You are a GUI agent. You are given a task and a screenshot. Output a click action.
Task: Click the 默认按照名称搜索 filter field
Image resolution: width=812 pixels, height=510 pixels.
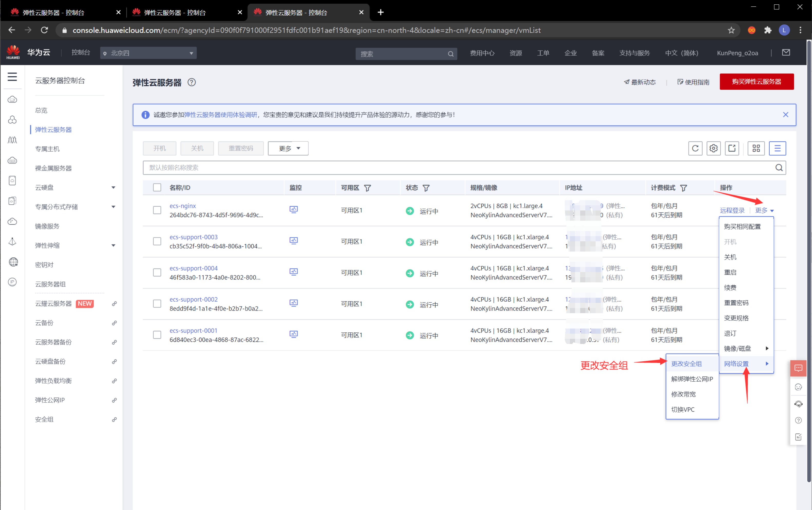(464, 168)
